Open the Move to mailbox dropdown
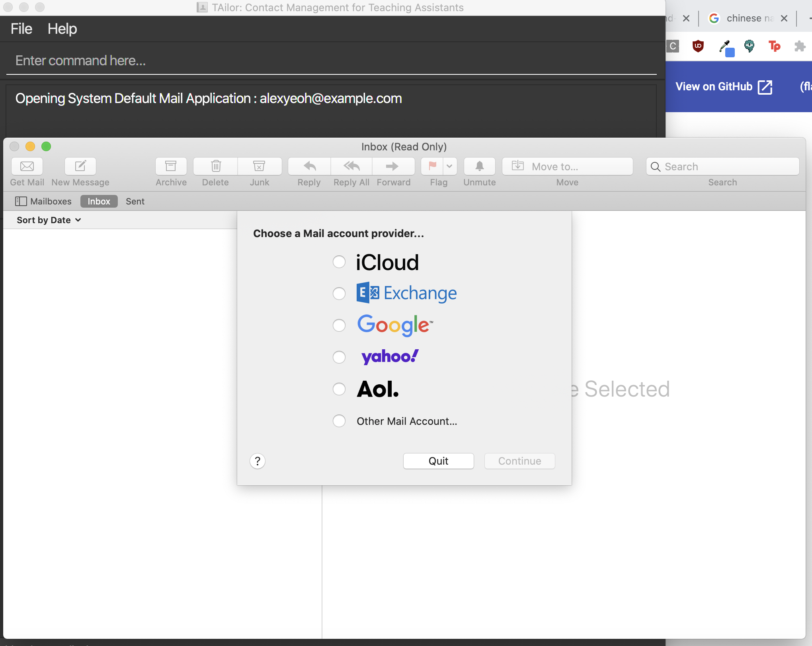This screenshot has width=812, height=646. coord(567,166)
